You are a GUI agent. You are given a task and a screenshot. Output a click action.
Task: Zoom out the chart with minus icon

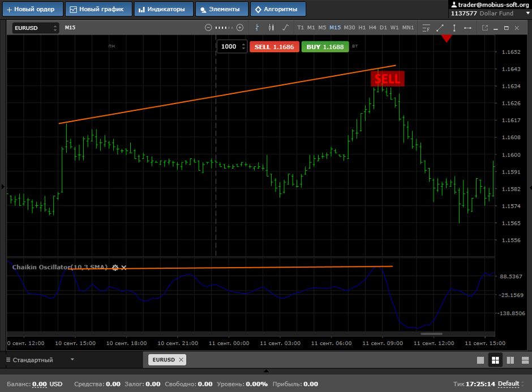(x=208, y=28)
